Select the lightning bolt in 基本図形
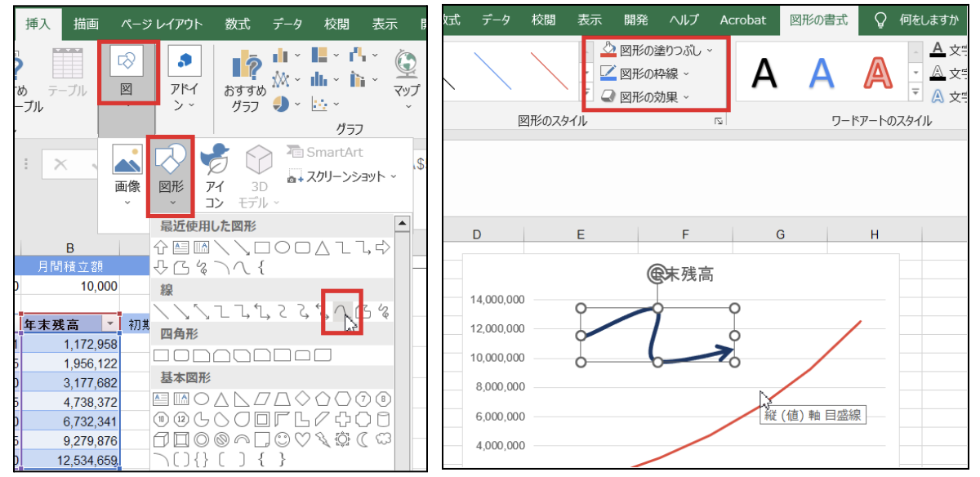Image resolution: width=980 pixels, height=477 pixels. tap(322, 439)
